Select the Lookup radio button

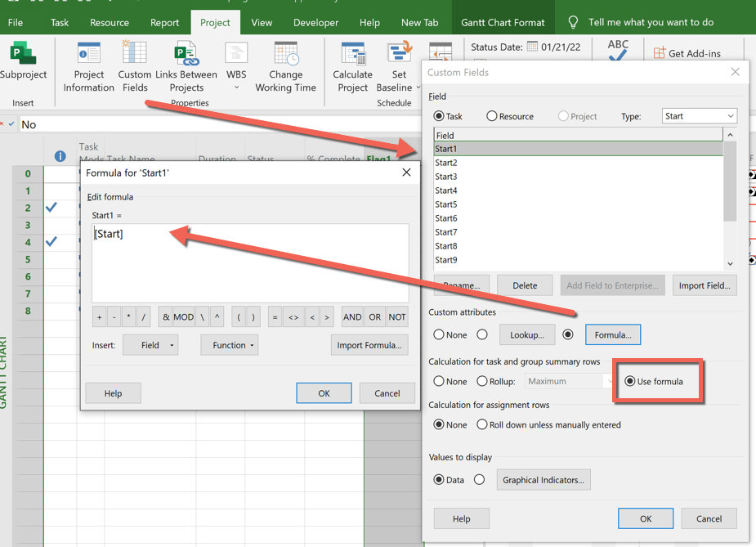[x=482, y=334]
